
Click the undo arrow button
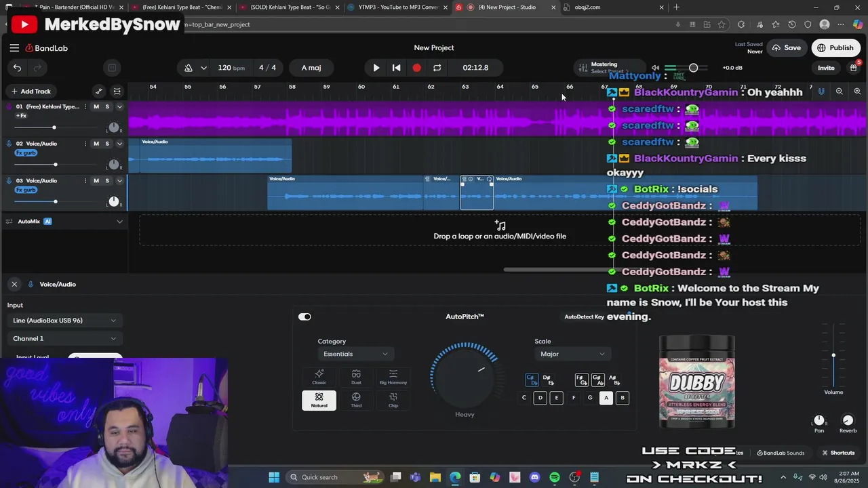17,68
